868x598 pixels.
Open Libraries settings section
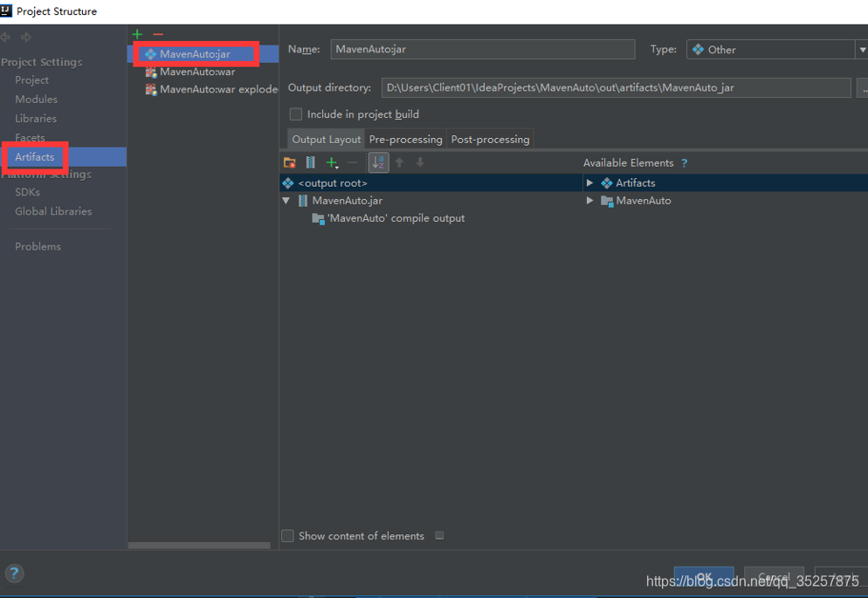point(36,119)
